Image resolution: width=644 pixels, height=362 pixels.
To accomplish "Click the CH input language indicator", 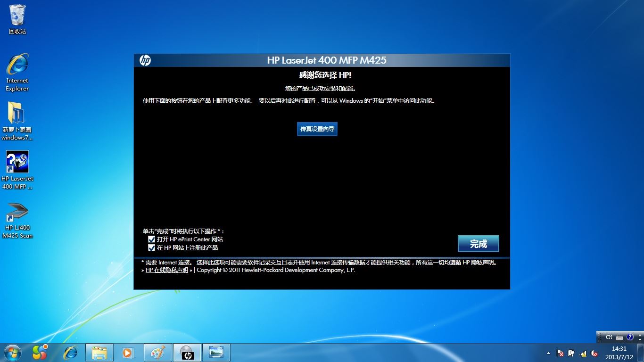I will point(609,337).
